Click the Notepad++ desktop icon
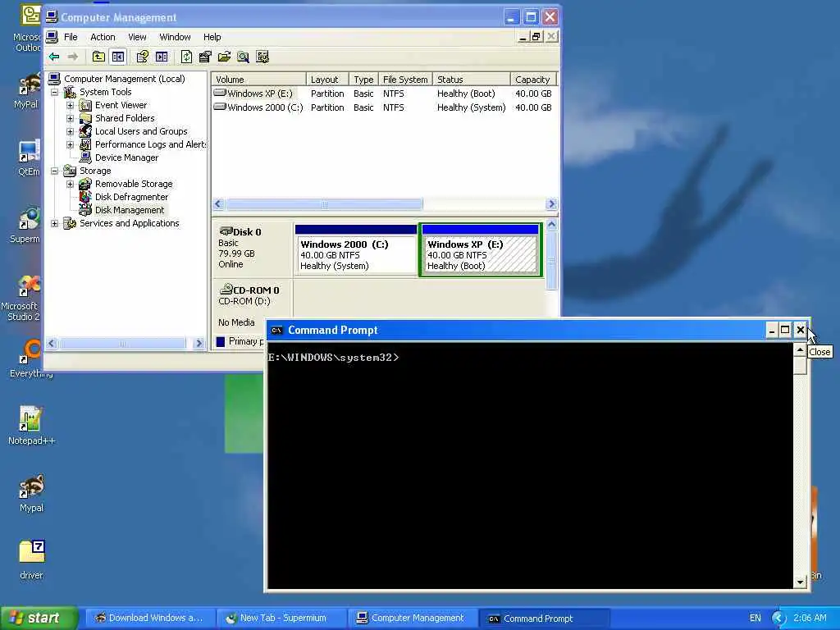The width and height of the screenshot is (840, 630). (31, 426)
